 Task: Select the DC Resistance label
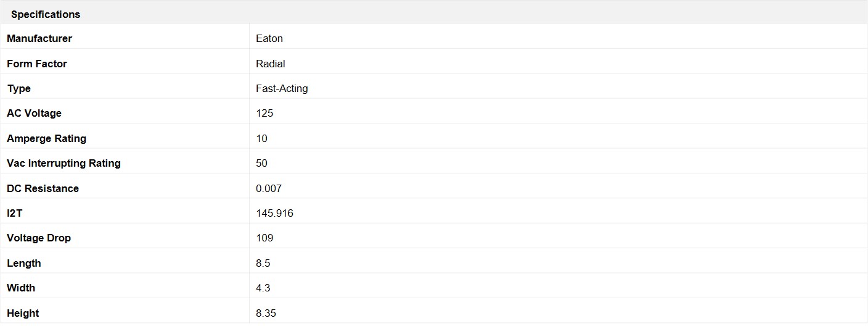43,188
